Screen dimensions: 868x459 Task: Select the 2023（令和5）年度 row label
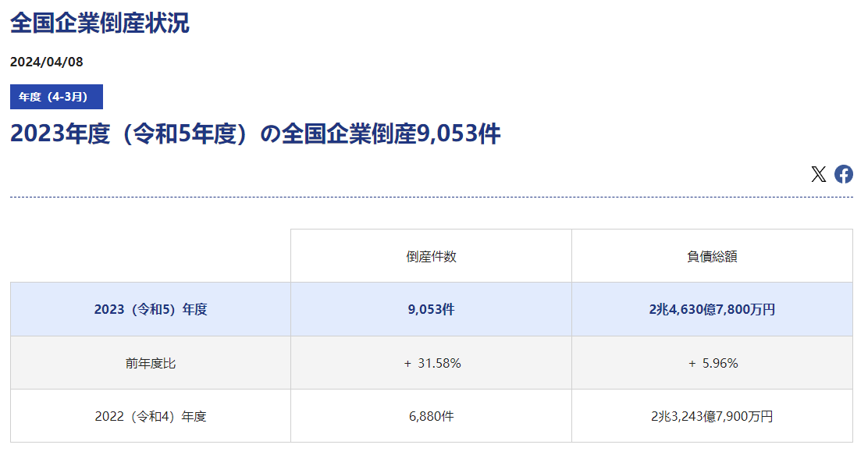pos(151,309)
